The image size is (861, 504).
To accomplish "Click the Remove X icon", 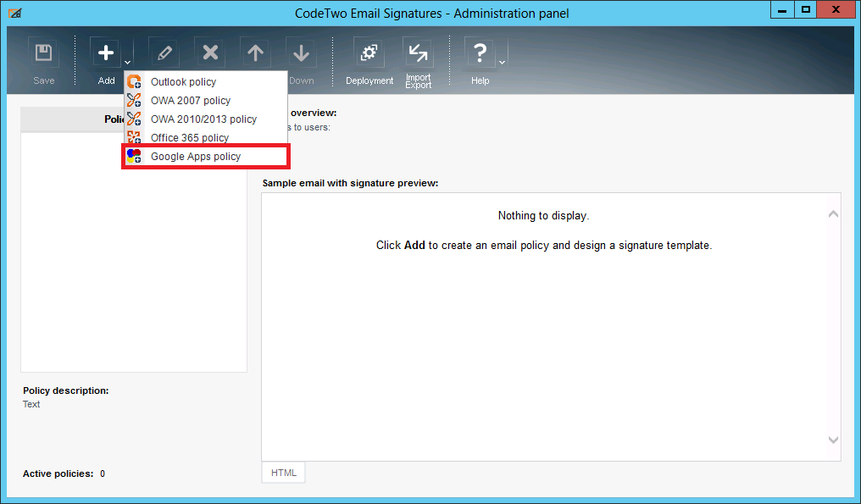I will click(x=210, y=53).
